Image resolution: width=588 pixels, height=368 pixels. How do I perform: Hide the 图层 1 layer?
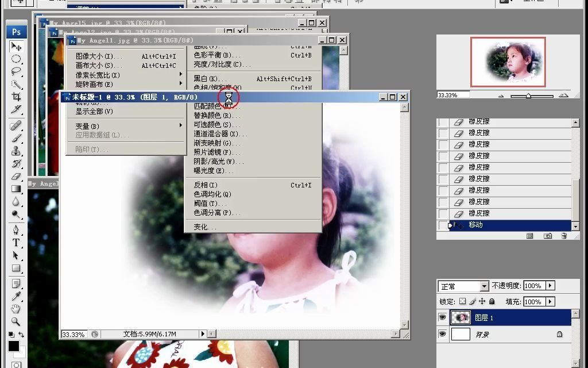pyautogui.click(x=442, y=317)
